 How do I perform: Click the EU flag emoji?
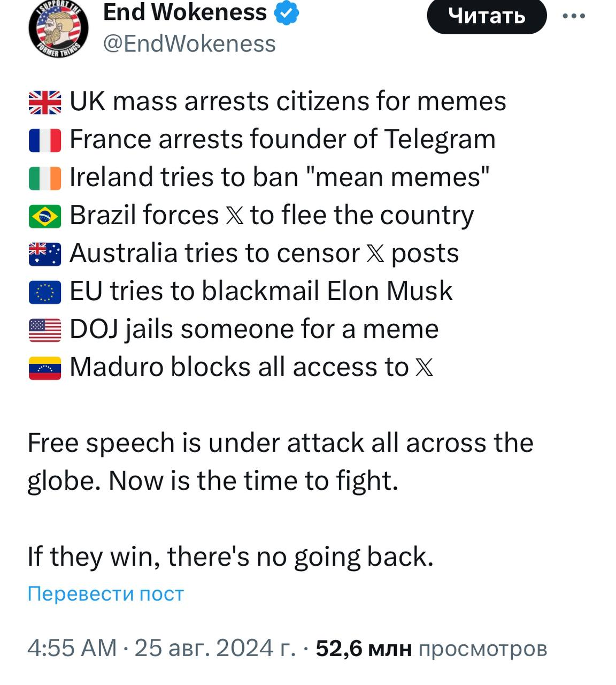(x=45, y=292)
